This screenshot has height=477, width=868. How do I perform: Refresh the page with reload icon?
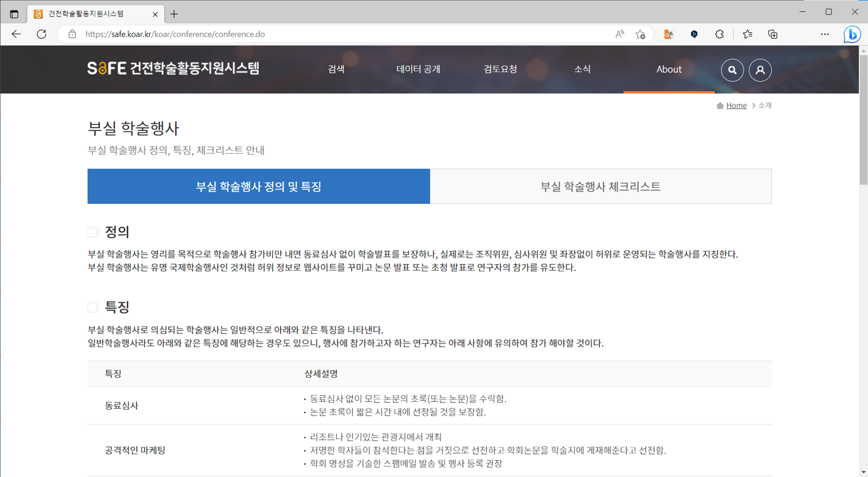(x=42, y=34)
